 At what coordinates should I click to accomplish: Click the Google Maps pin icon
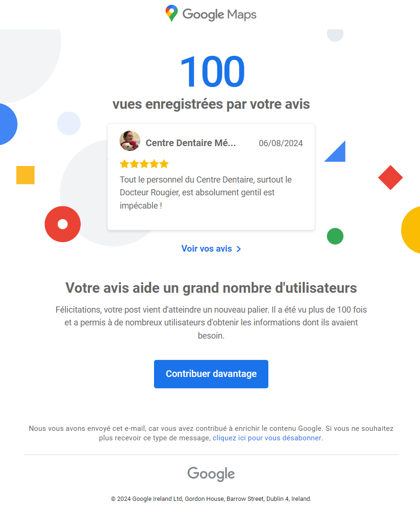click(x=171, y=13)
